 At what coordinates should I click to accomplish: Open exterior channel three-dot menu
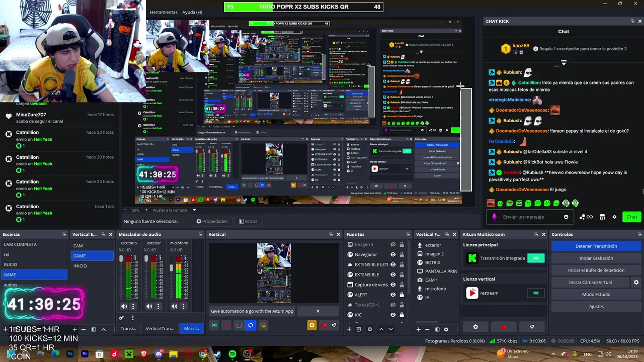coord(158,306)
